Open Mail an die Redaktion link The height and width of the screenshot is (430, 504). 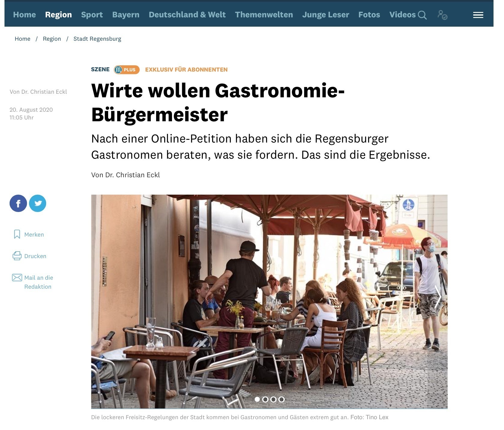pos(39,282)
